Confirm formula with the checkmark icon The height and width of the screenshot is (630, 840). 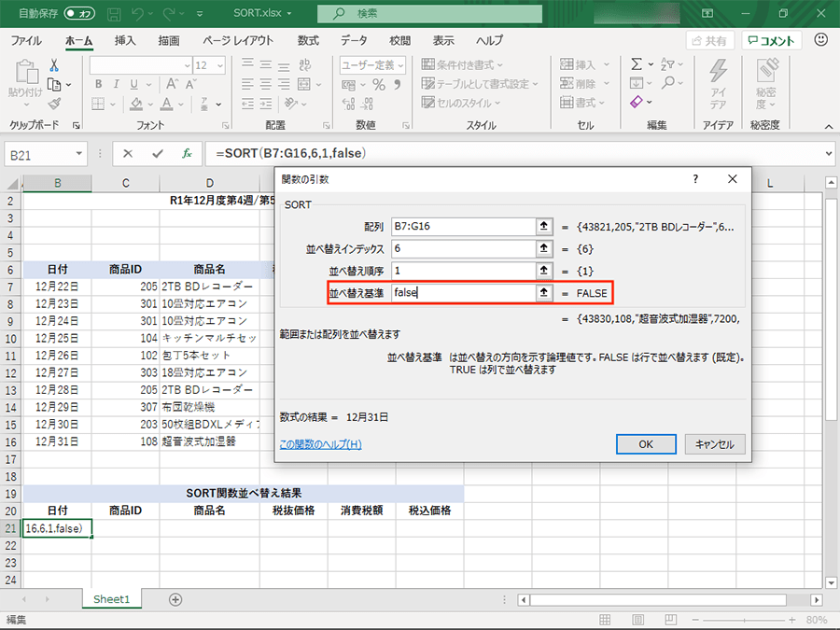[x=157, y=153]
